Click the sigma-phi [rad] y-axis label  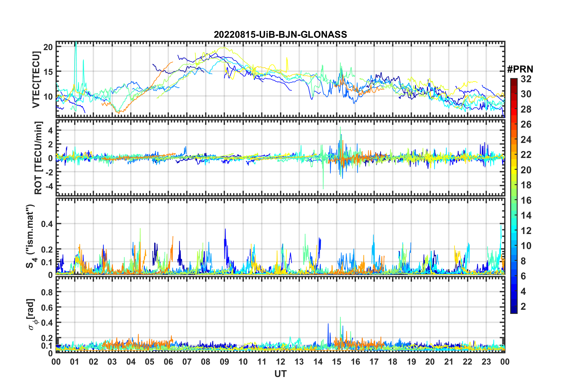[32, 314]
